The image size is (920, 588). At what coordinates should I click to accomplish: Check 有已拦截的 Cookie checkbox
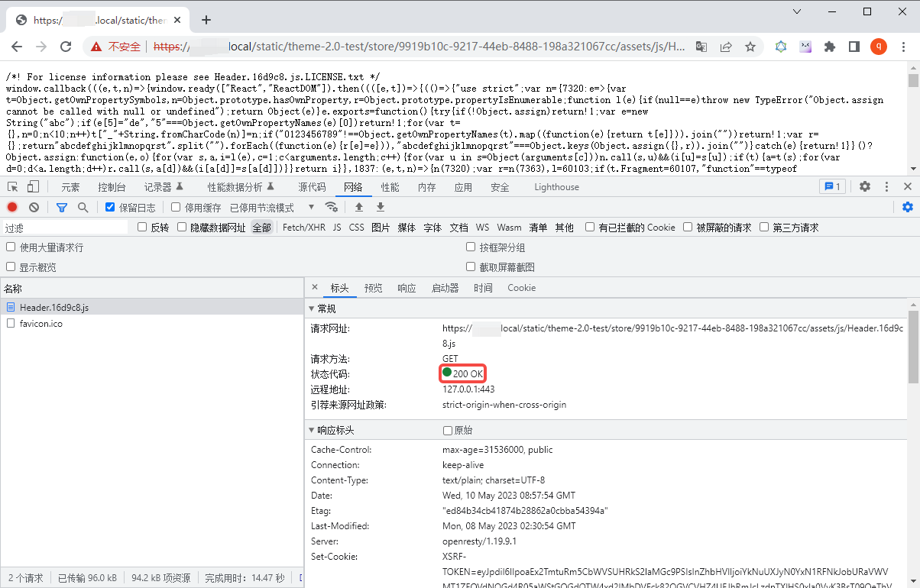(590, 227)
